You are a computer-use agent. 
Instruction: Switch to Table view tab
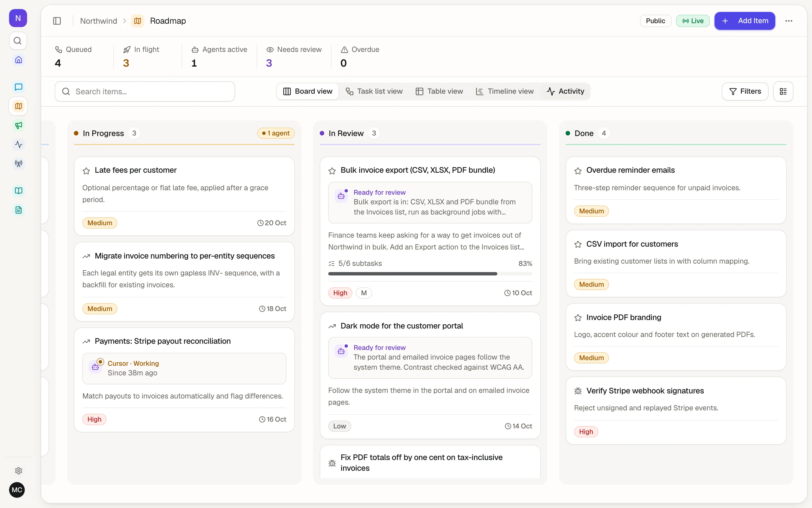point(439,91)
